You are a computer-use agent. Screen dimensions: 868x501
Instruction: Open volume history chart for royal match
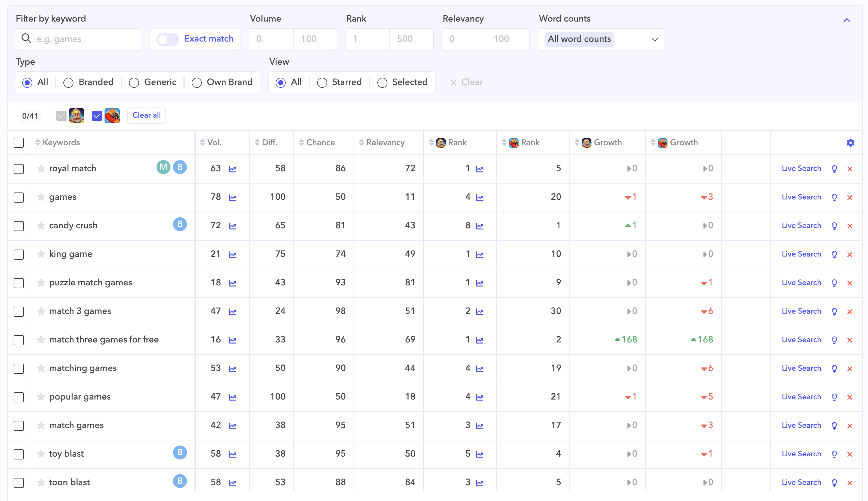(233, 169)
